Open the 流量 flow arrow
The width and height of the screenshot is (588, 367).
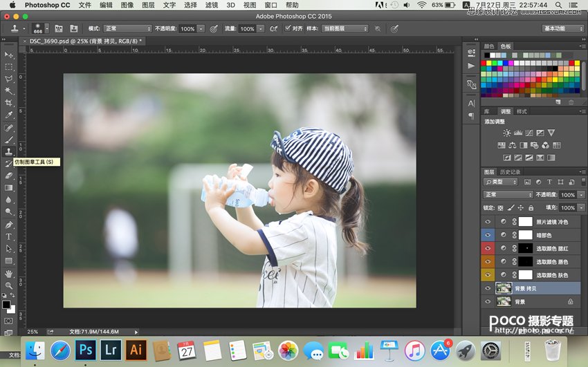pos(261,28)
